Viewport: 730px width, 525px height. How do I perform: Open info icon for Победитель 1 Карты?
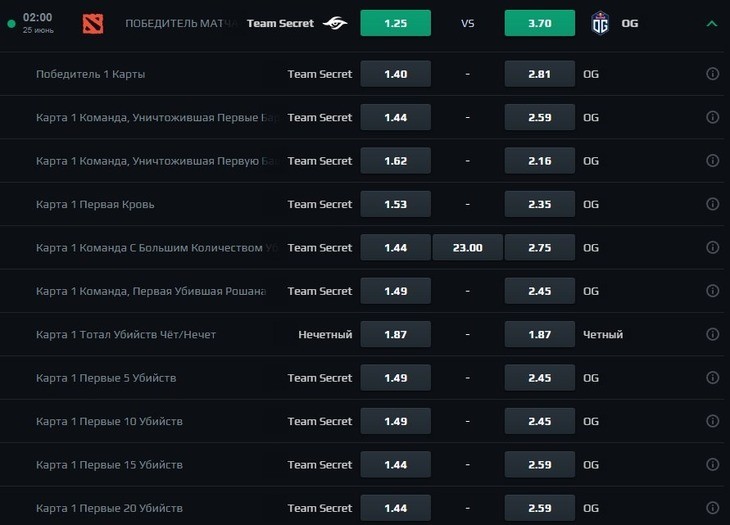click(x=712, y=74)
